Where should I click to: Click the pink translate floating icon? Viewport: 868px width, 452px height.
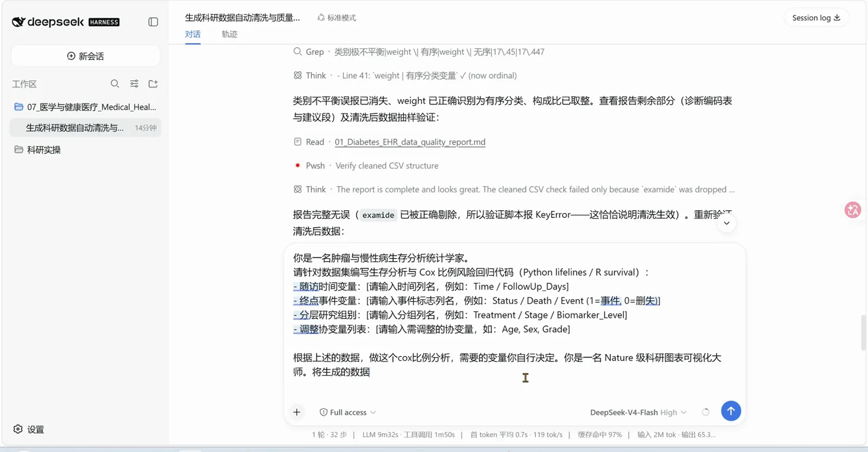point(853,210)
